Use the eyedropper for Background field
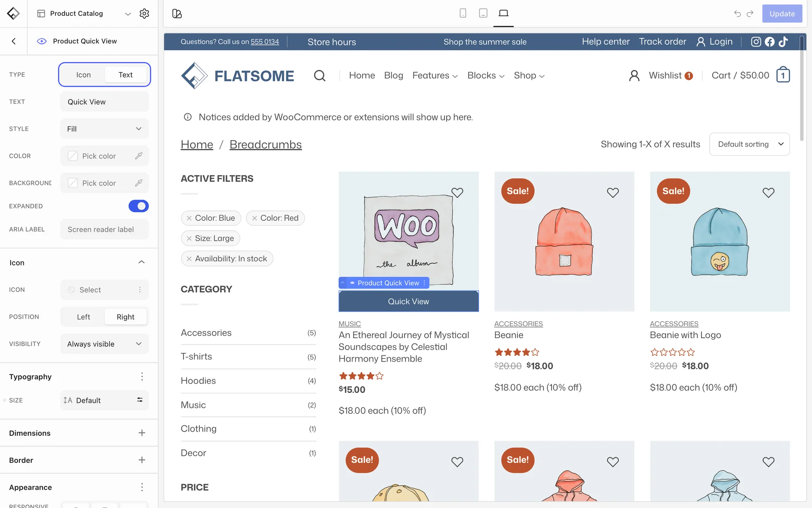 point(139,183)
